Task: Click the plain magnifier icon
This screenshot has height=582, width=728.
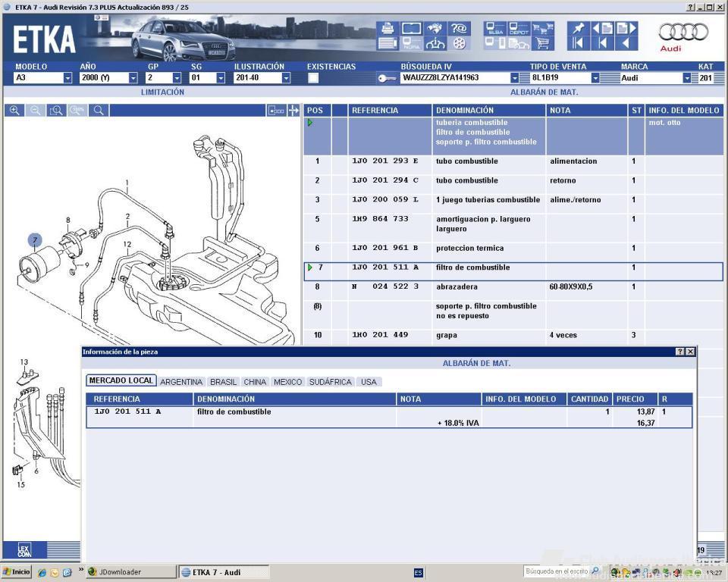Action: pyautogui.click(x=99, y=111)
